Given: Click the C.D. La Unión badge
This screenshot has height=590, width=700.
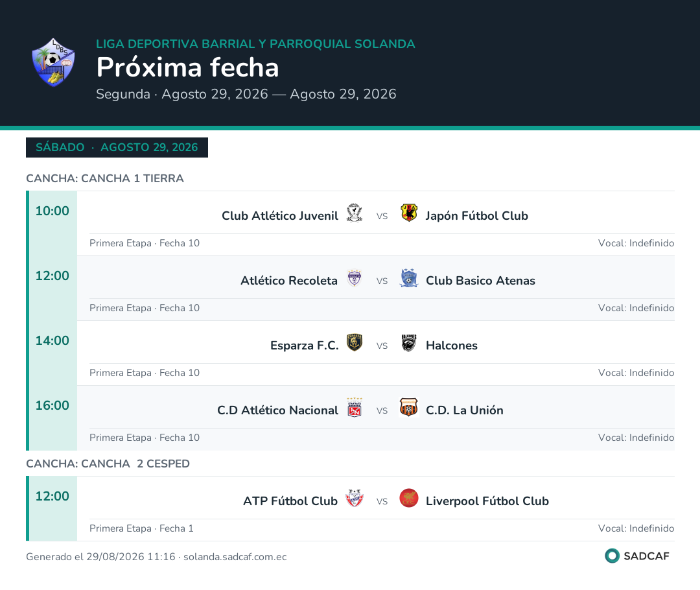Looking at the screenshot, I should pyautogui.click(x=408, y=407).
